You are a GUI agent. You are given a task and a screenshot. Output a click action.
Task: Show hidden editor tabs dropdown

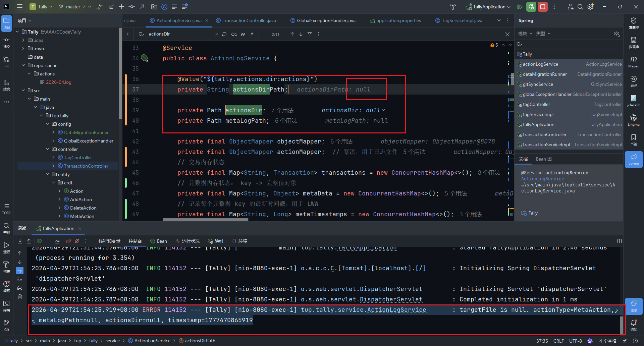click(499, 20)
